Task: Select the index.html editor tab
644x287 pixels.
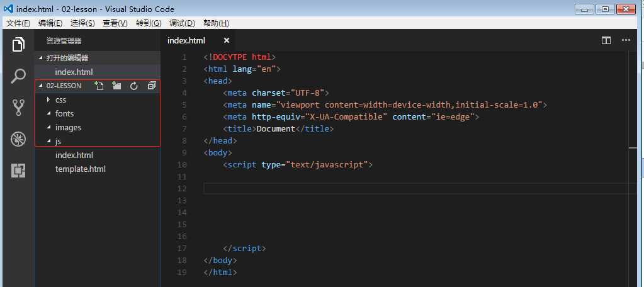Action: tap(199, 40)
